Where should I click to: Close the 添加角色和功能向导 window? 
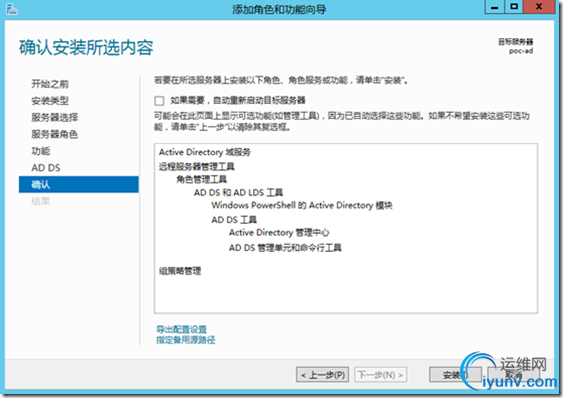click(539, 7)
